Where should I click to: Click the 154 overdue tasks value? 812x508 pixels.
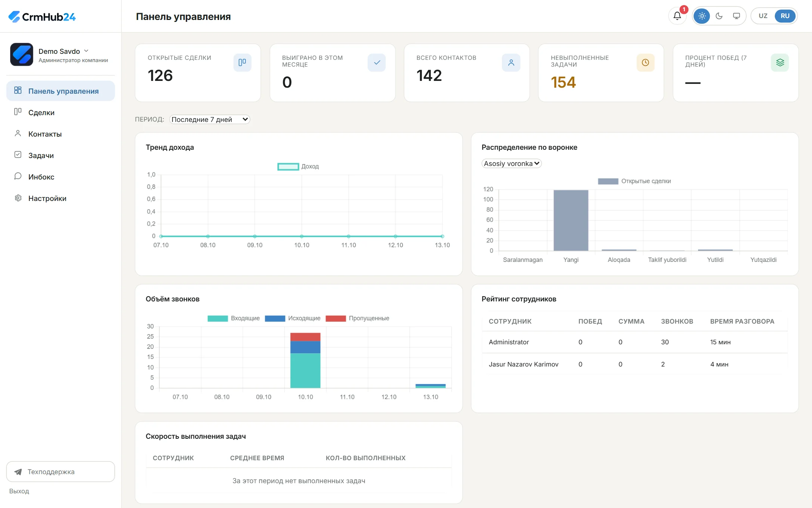pyautogui.click(x=563, y=82)
